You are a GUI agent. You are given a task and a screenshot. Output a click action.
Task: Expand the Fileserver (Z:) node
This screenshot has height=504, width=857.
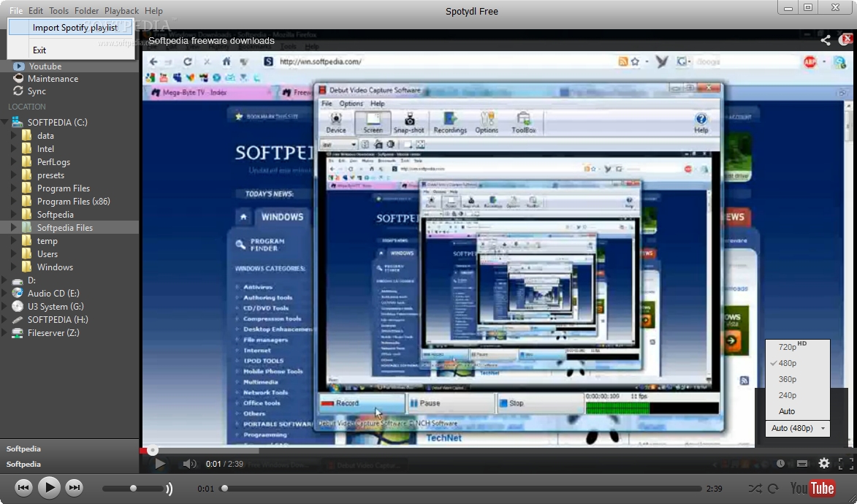(5, 332)
